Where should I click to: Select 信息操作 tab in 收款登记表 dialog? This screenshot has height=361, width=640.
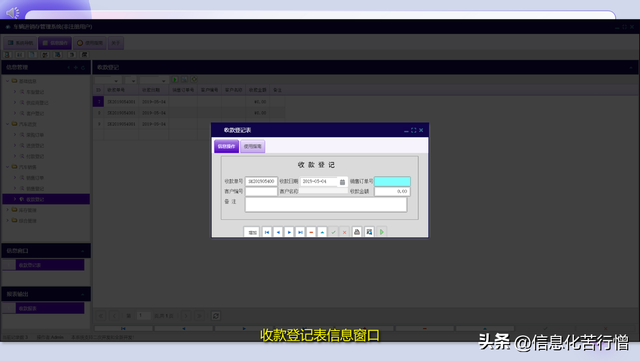[x=227, y=146]
